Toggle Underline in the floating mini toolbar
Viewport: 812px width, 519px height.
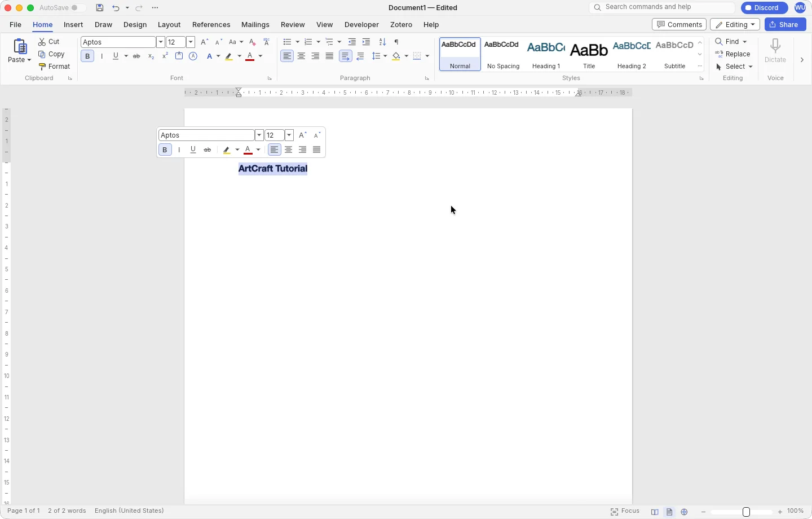pos(193,149)
